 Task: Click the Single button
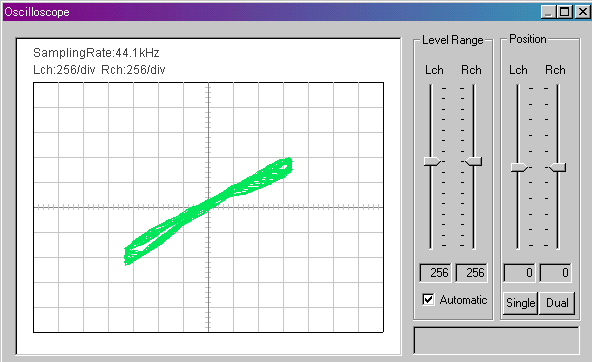click(x=520, y=303)
